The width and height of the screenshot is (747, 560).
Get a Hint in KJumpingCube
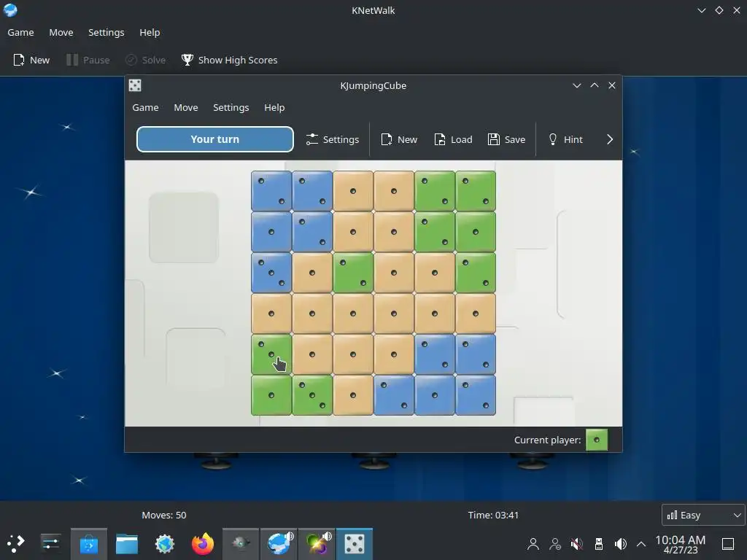click(565, 139)
